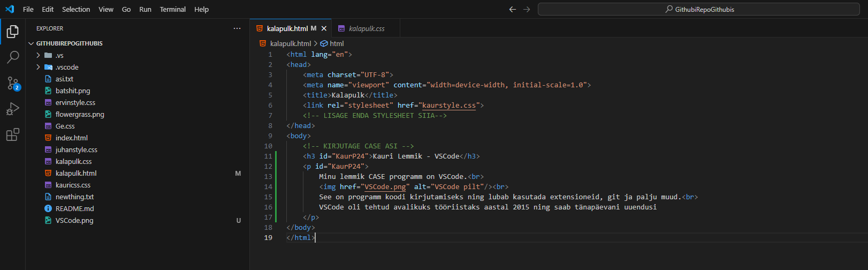
Task: Click the README.md info icon
Action: pyautogui.click(x=48, y=208)
